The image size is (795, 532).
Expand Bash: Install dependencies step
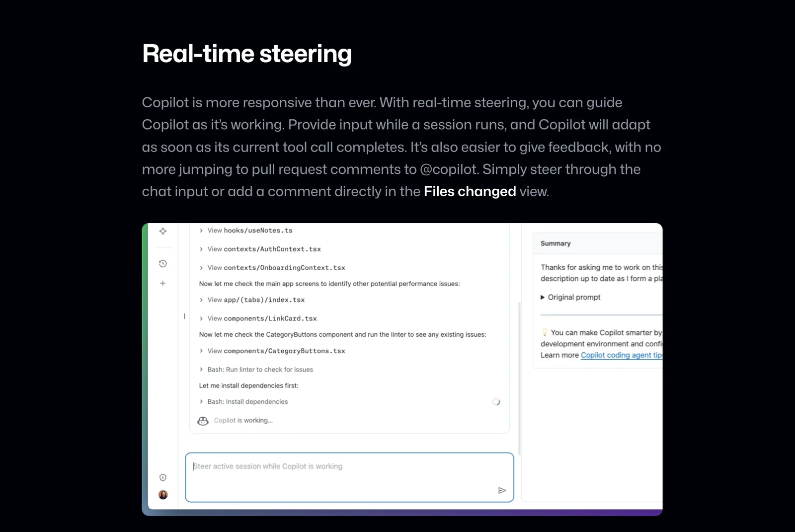click(x=201, y=402)
